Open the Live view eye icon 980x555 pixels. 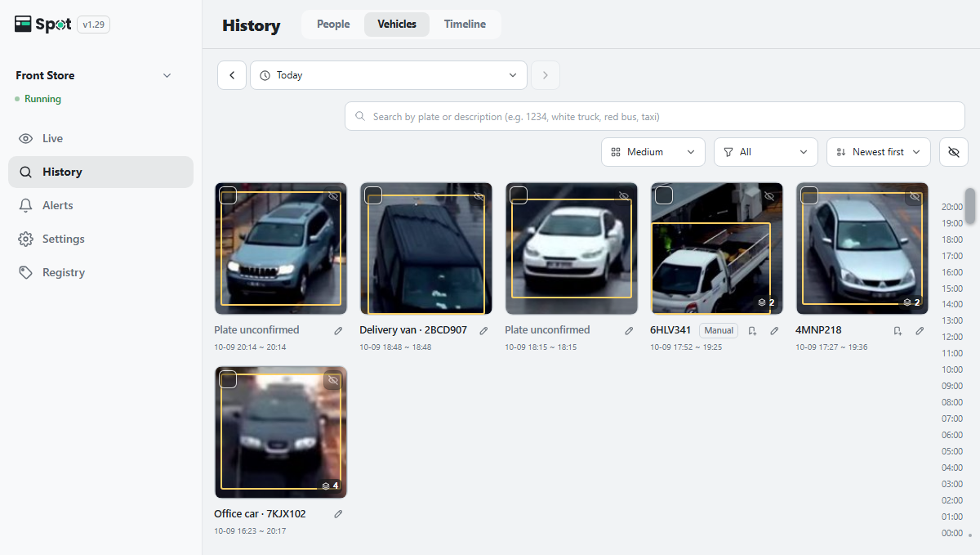(x=26, y=139)
